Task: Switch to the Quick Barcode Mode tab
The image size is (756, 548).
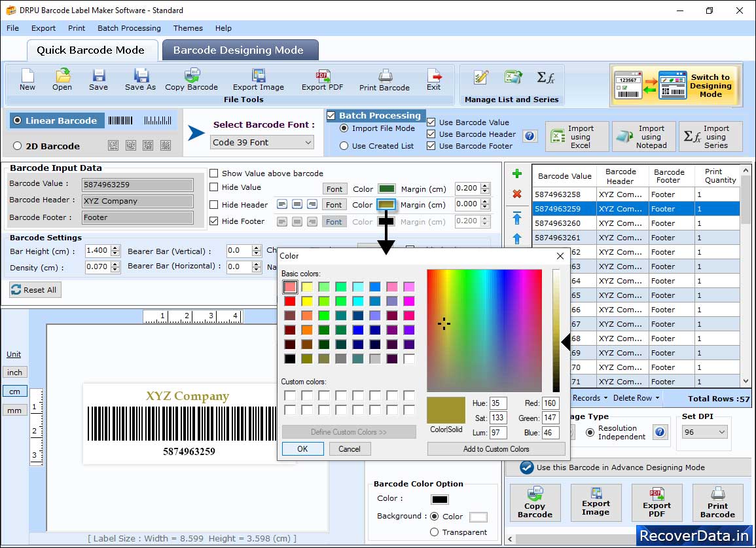Action: tap(92, 50)
